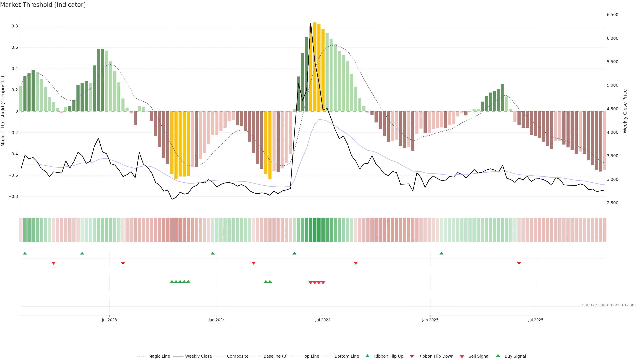Click Jan 2024 x-axis label
Image resolution: width=644 pixels, height=362 pixels.
217,320
